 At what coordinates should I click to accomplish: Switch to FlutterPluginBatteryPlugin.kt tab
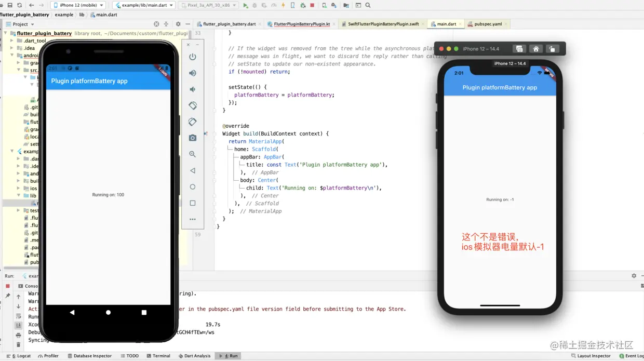[301, 24]
